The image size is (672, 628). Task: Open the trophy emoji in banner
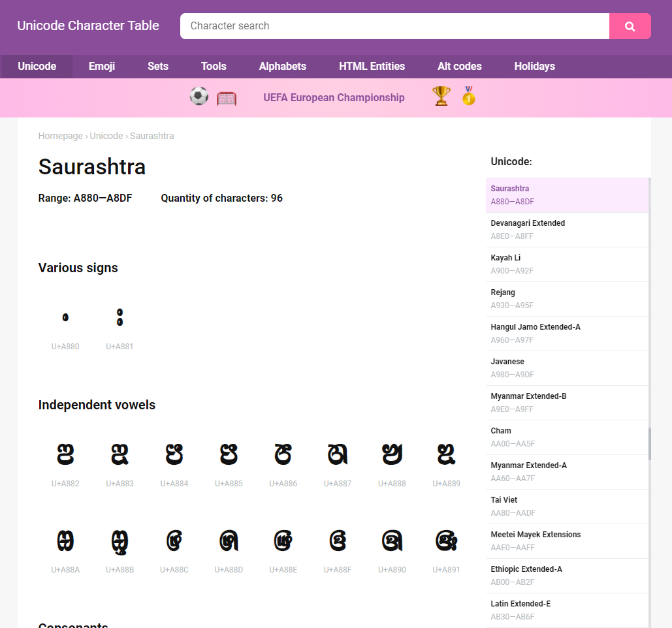point(441,96)
